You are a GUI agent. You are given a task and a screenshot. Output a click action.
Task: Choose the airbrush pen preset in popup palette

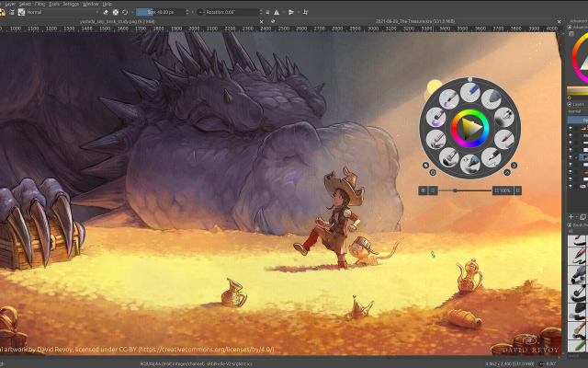click(x=504, y=117)
